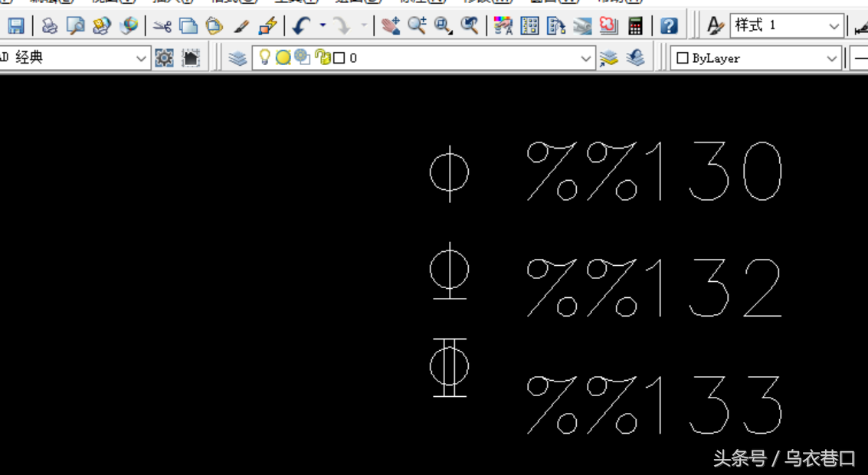Open the ByLayer color control dropdown
Viewport: 868px width, 475px height.
click(756, 57)
